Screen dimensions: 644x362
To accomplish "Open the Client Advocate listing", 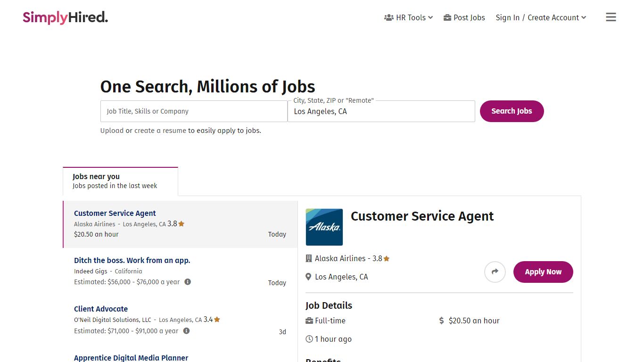I will click(101, 309).
